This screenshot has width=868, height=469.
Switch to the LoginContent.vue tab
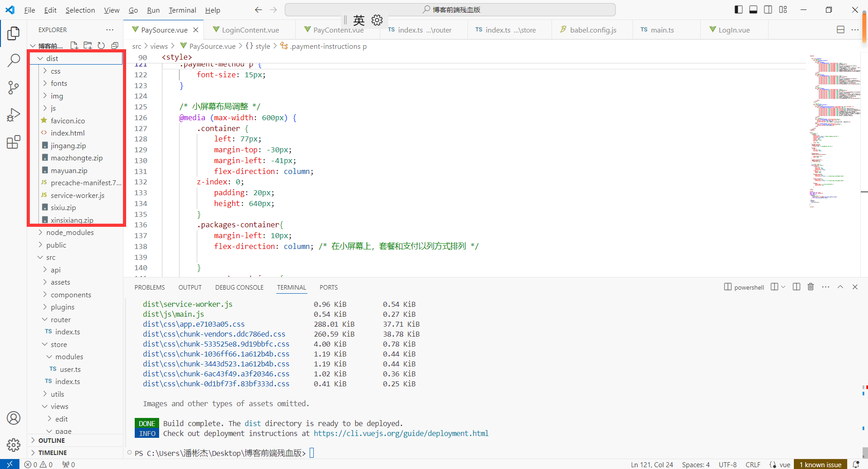(250, 30)
